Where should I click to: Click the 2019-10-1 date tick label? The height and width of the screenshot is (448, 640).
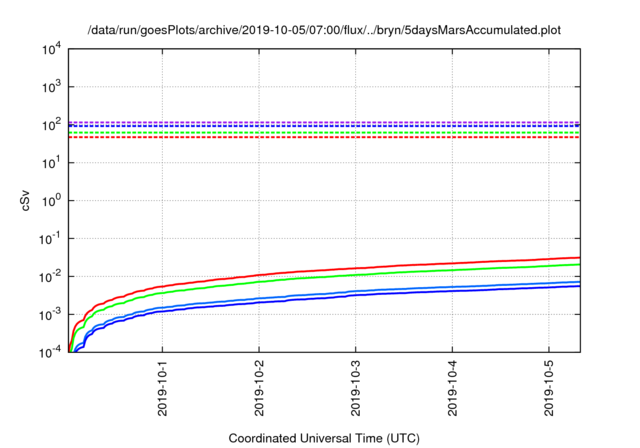pos(162,388)
